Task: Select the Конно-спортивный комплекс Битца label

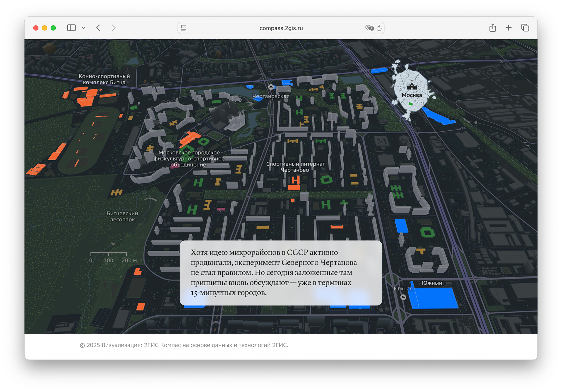Action: tap(104, 79)
